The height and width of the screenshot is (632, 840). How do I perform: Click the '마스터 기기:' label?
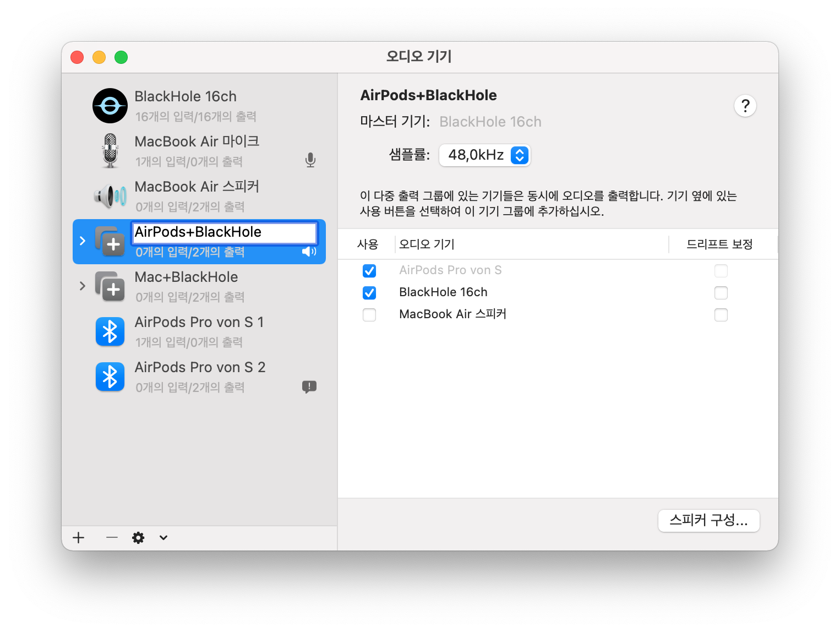(x=395, y=122)
